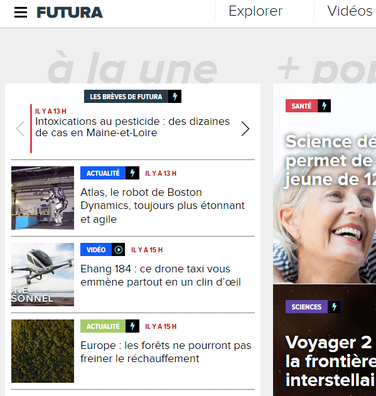376x396 pixels.
Task: Open the Ehang 184 drone taxi headline
Action: click(160, 275)
